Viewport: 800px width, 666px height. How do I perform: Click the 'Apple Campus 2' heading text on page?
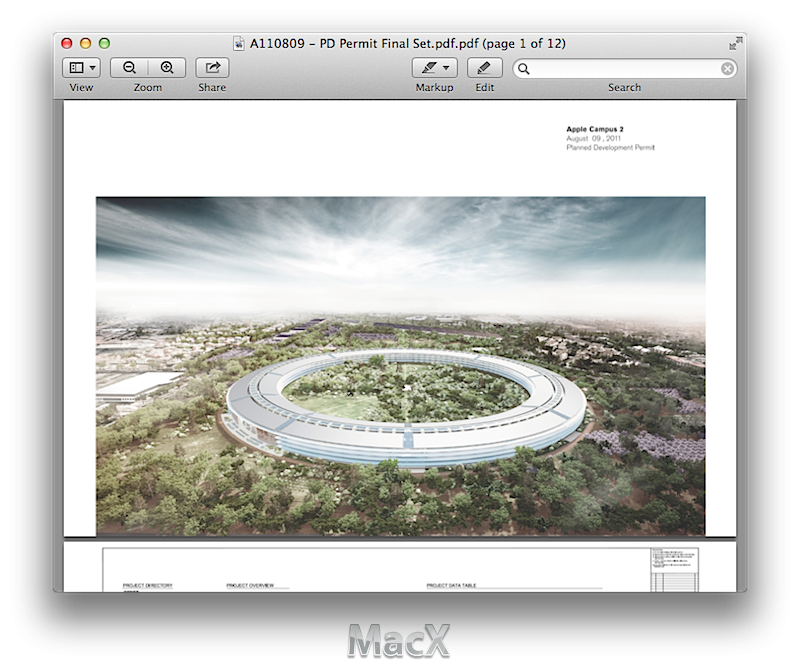pyautogui.click(x=595, y=129)
